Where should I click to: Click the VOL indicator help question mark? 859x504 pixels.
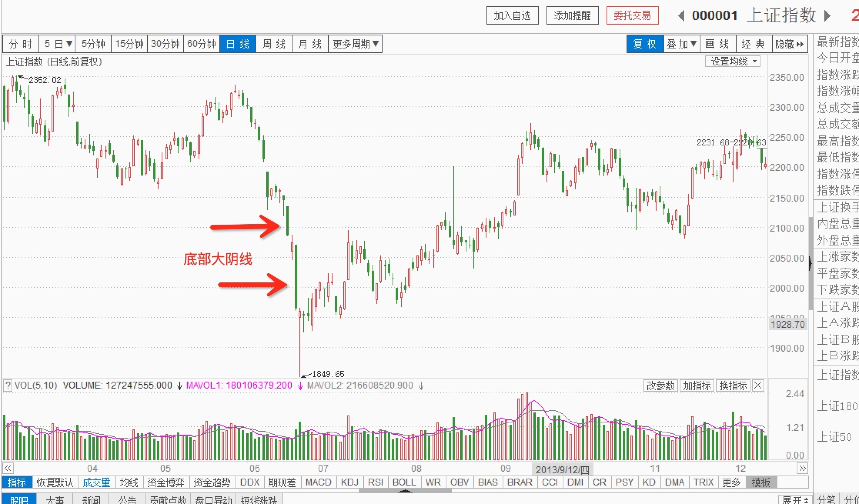pyautogui.click(x=8, y=385)
